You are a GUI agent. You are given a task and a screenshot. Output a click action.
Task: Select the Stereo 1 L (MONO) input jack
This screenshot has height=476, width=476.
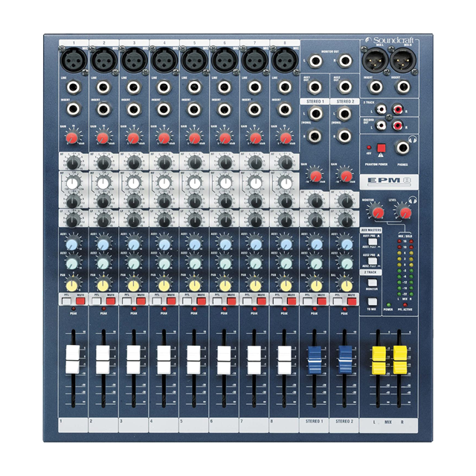tap(315, 114)
